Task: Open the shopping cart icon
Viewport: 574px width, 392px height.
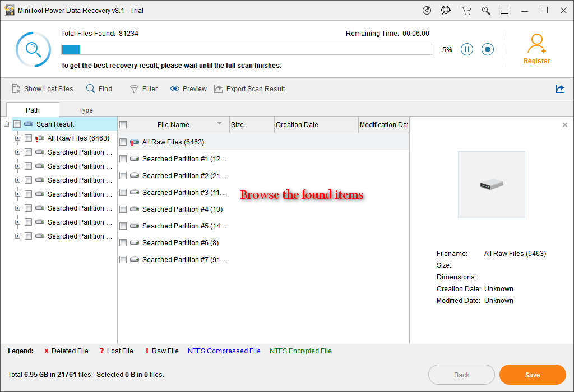Action: 466,11
